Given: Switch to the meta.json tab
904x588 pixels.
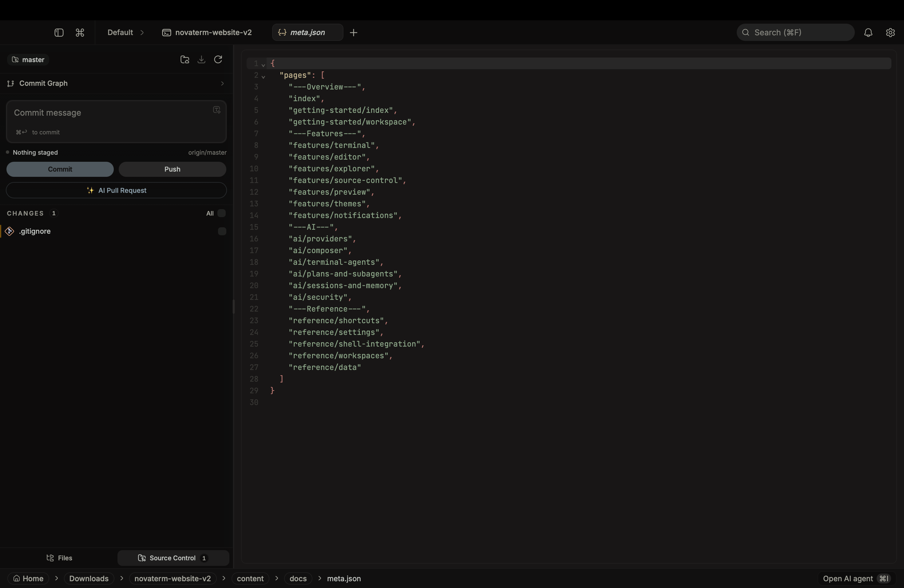Looking at the screenshot, I should pyautogui.click(x=308, y=33).
